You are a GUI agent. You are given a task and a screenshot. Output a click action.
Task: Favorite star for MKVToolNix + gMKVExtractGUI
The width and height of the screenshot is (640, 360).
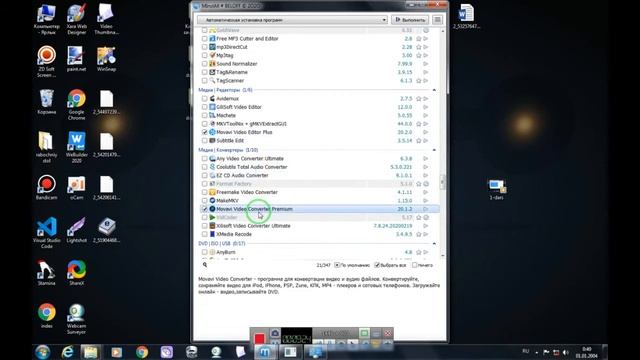(x=418, y=124)
